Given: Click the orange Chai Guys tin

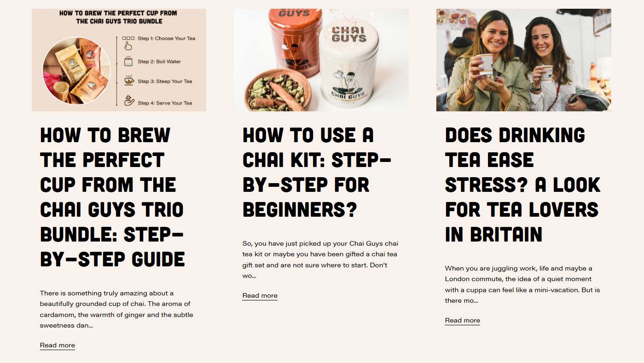Looking at the screenshot, I should [295, 41].
